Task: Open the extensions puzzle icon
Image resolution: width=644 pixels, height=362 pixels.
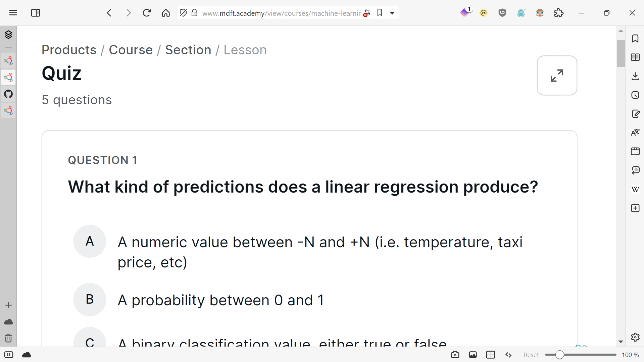Action: click(559, 13)
